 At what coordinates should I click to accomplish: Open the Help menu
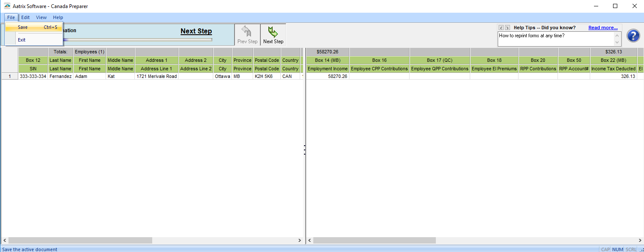58,17
